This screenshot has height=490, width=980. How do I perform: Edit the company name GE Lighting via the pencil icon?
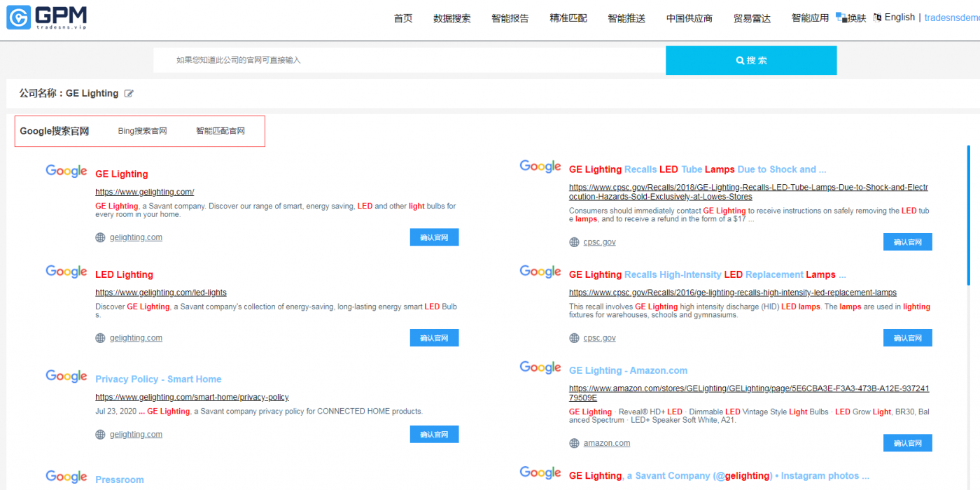129,93
